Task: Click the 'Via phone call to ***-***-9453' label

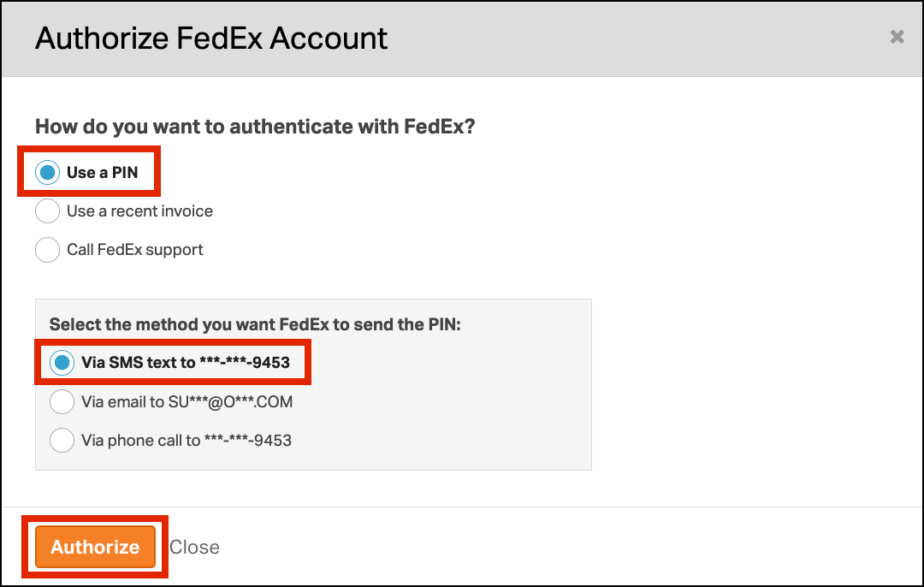Action: click(x=187, y=440)
